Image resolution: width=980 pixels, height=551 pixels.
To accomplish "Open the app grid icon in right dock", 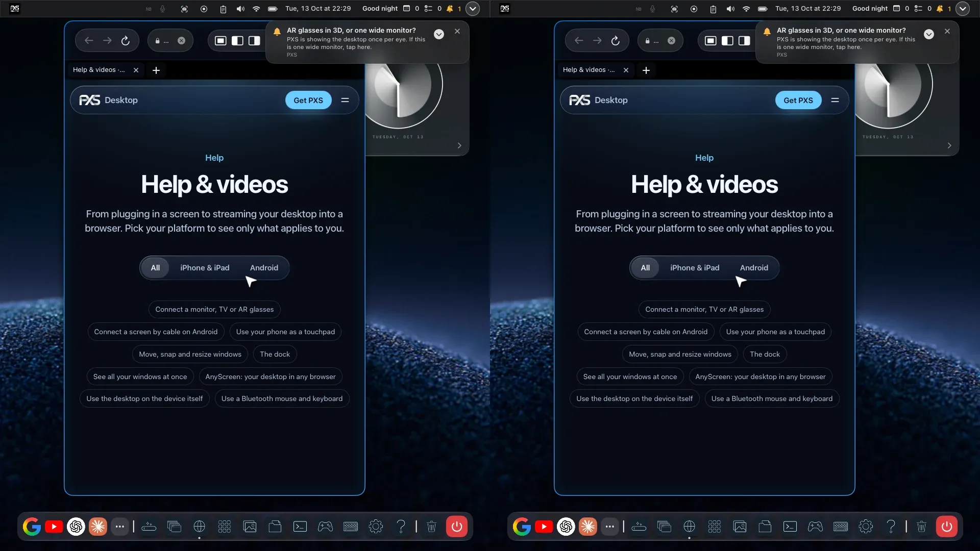I will click(715, 527).
